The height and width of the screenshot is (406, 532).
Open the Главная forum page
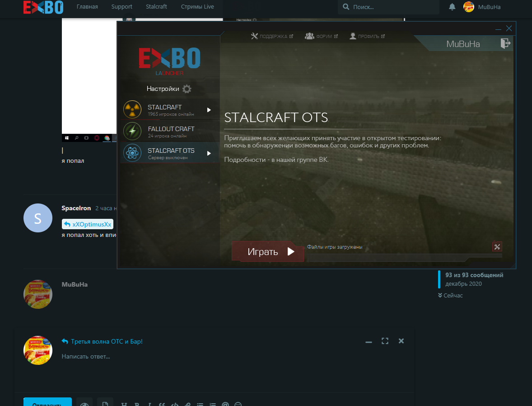87,7
